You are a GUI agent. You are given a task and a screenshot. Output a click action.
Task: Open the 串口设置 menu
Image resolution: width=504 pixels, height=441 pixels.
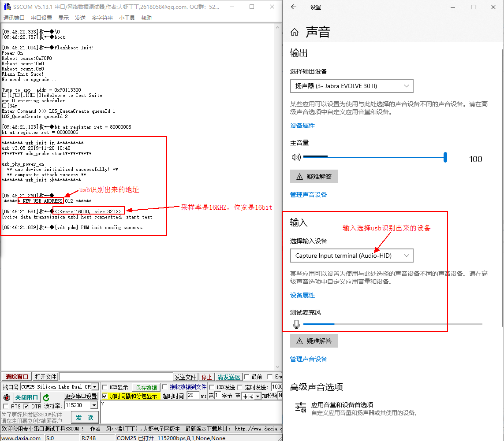tap(41, 18)
